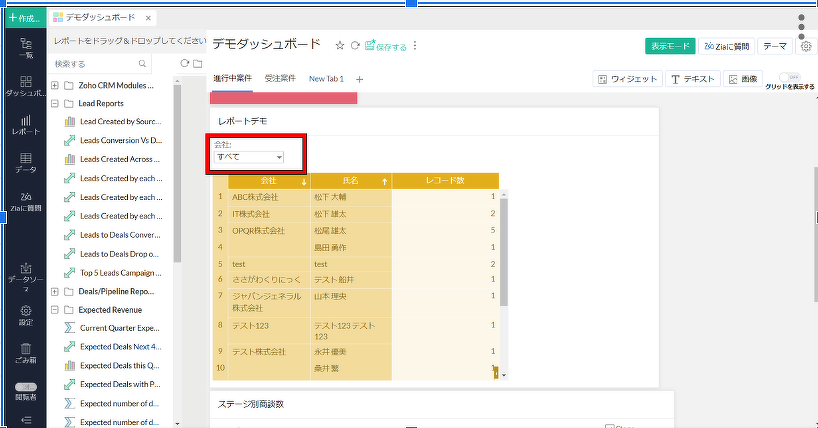The width and height of the screenshot is (818, 428).
Task: Switch to the 受注案件 tab
Action: [x=281, y=78]
